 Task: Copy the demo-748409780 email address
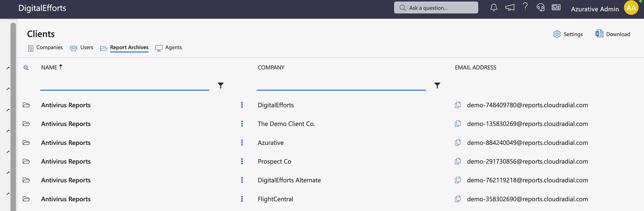click(457, 105)
